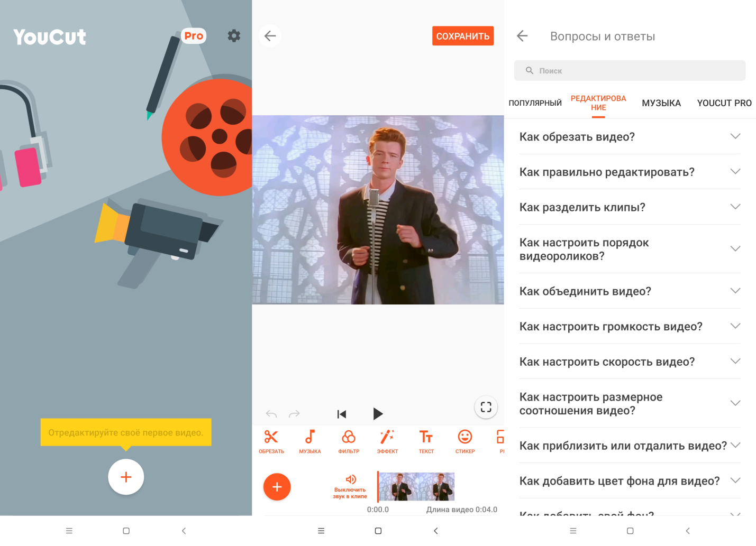Expand 'Как приблизить или отдалить видео?' chevron
The width and height of the screenshot is (756, 546).
pyautogui.click(x=735, y=445)
